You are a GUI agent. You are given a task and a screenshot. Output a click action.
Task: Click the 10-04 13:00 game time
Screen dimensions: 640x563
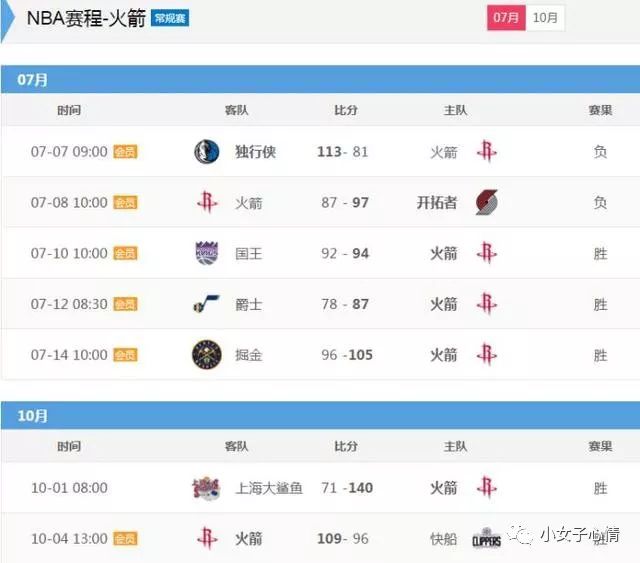[x=69, y=539]
